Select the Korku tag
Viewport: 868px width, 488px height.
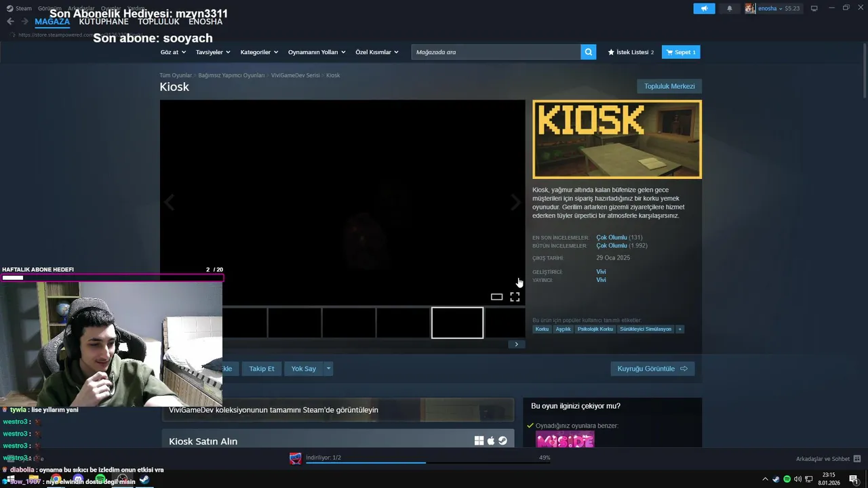point(542,329)
